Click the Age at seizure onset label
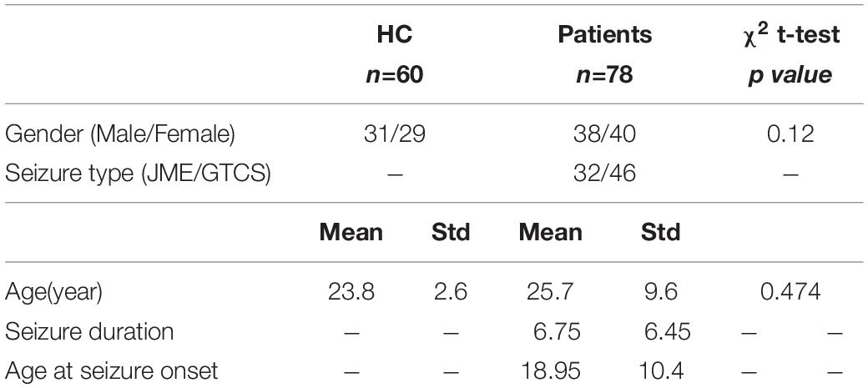The width and height of the screenshot is (868, 388). point(112,371)
